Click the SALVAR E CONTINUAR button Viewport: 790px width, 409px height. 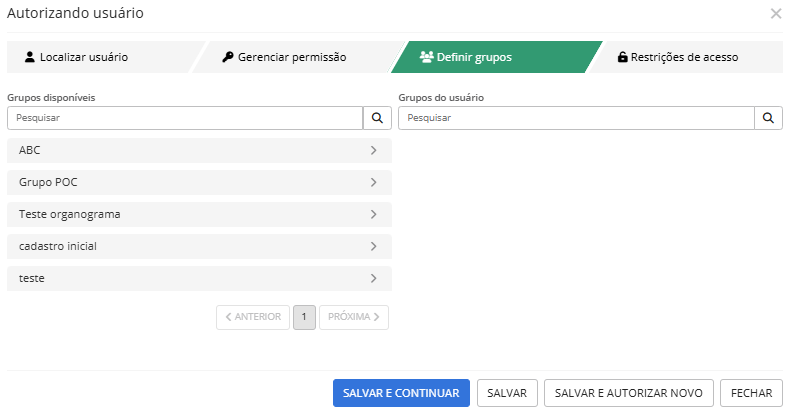coord(401,393)
